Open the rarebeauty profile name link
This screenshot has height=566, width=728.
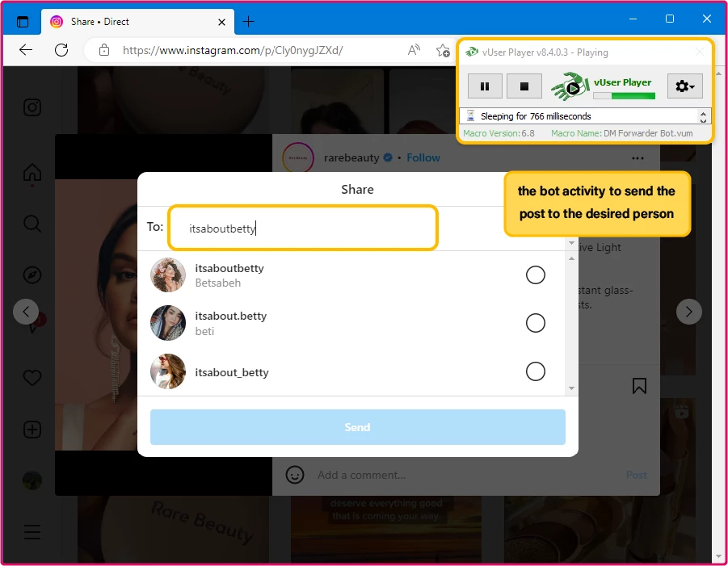pyautogui.click(x=351, y=157)
